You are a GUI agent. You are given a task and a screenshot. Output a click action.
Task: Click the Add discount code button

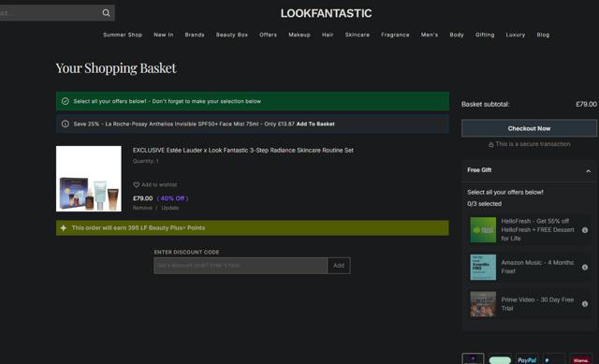pyautogui.click(x=339, y=266)
